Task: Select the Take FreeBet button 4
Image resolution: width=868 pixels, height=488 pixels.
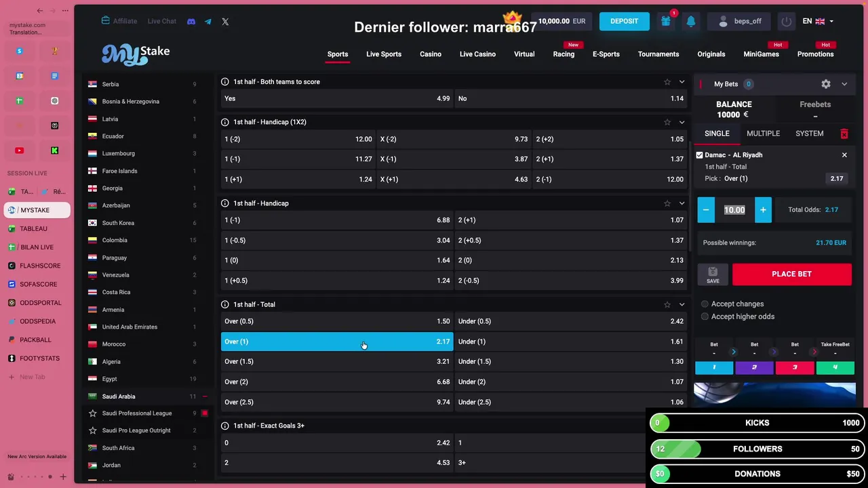Action: coord(835,367)
